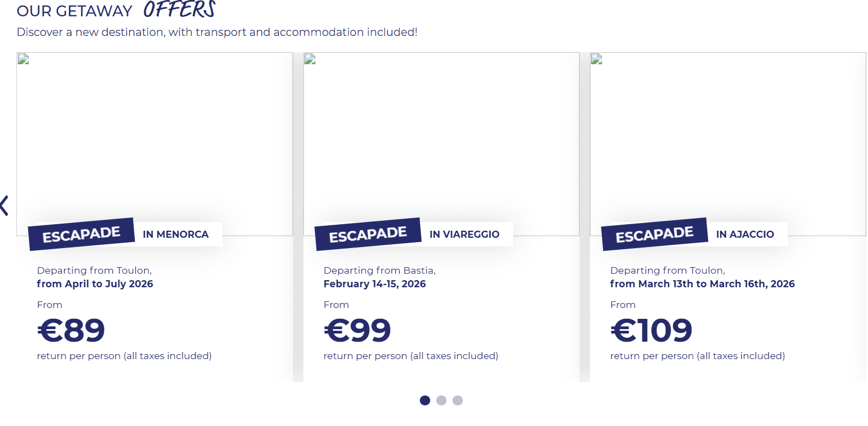Viewport: 868px width, 426px height.
Task: Click the Our Getaway Offers heading
Action: coord(116,10)
